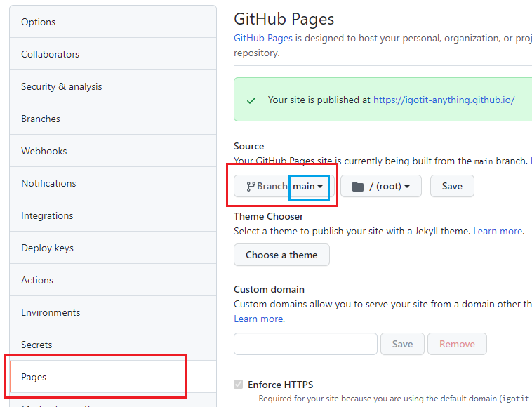Select Pages in the sidebar
532x407 pixels.
click(x=113, y=377)
